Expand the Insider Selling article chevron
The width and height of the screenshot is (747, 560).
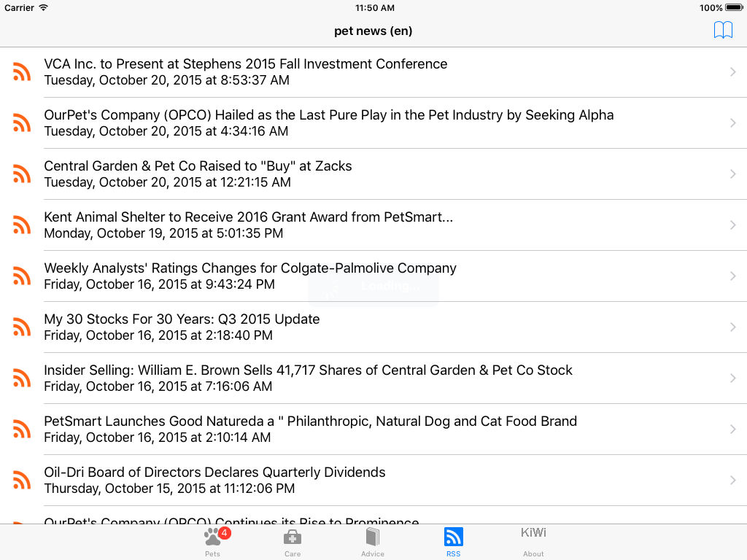tap(732, 378)
